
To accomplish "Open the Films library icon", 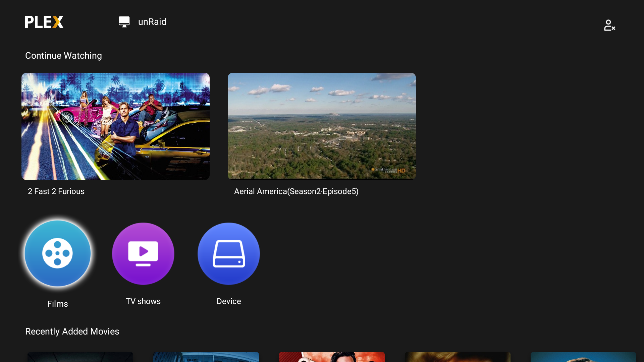I will click(x=58, y=253).
